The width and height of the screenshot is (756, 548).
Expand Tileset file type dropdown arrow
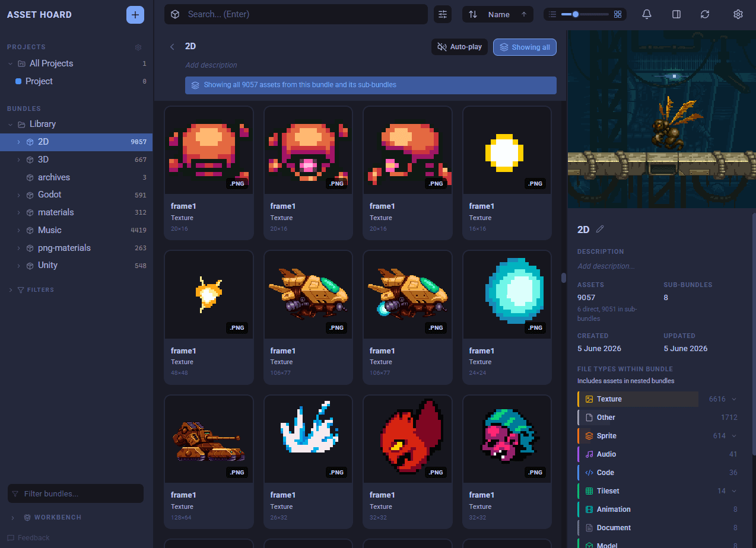pyautogui.click(x=734, y=491)
